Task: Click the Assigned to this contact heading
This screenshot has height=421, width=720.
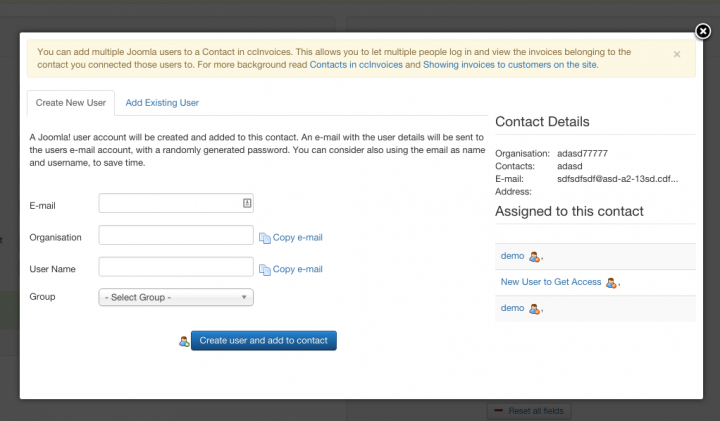Action: tap(569, 211)
